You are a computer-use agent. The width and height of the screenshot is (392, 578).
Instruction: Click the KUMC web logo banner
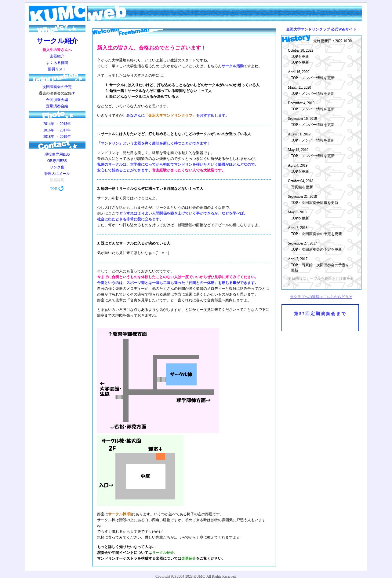pyautogui.click(x=195, y=13)
